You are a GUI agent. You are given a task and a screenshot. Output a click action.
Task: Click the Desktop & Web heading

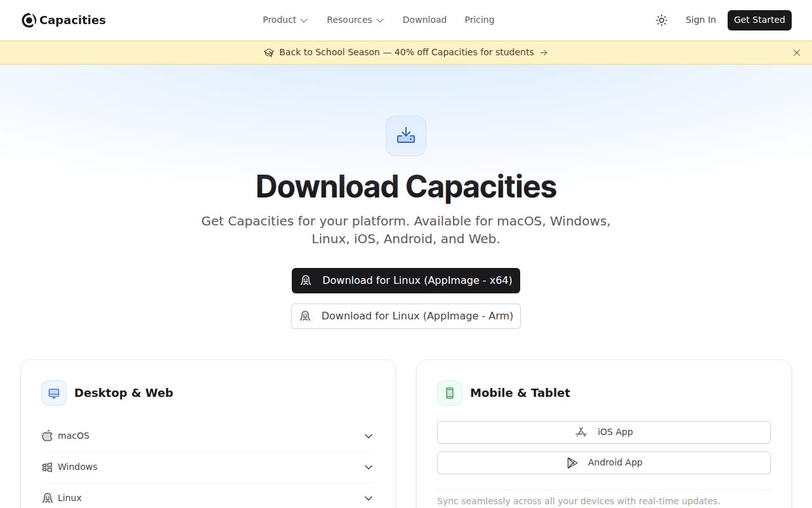(124, 393)
